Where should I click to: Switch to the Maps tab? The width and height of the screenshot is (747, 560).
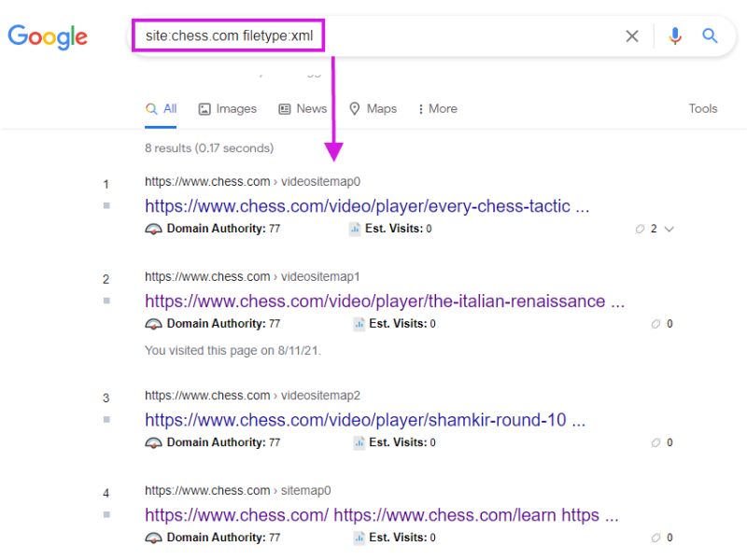point(373,109)
